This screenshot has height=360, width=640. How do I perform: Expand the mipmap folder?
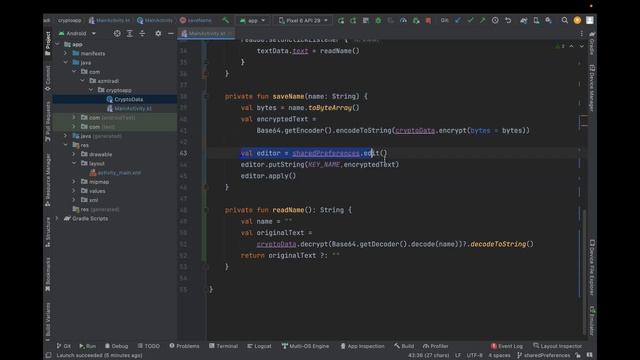(74, 182)
